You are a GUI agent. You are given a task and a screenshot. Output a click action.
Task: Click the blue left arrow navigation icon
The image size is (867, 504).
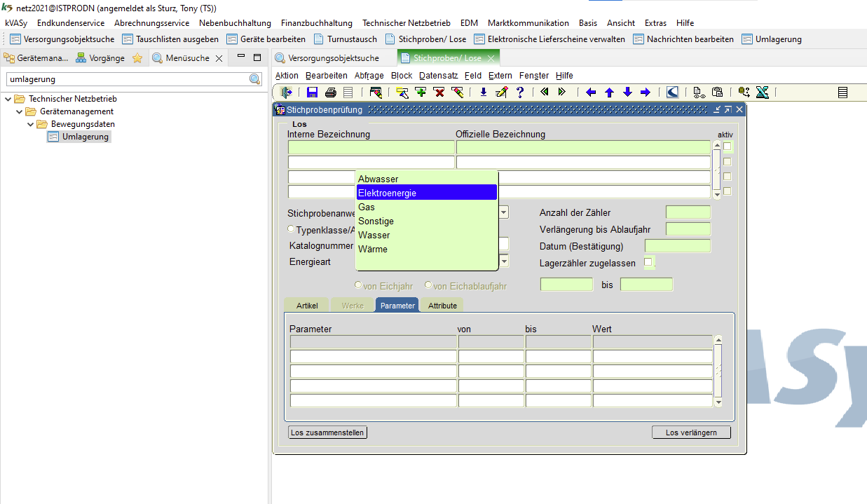(x=591, y=92)
